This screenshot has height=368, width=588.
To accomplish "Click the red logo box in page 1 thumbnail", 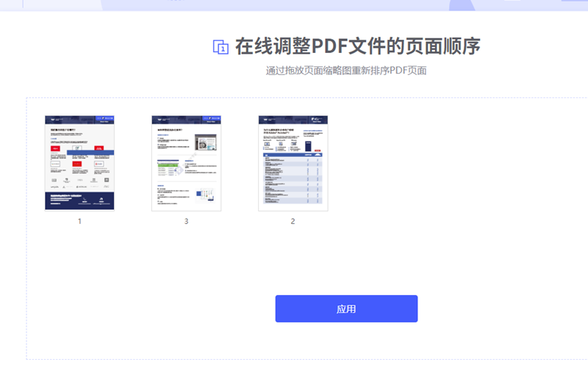I will coord(55,149).
